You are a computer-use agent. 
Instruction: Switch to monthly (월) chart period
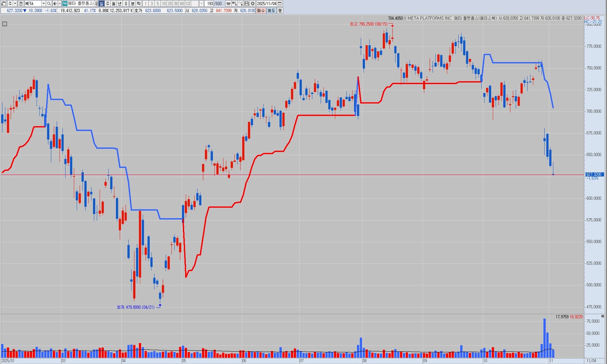113,3
